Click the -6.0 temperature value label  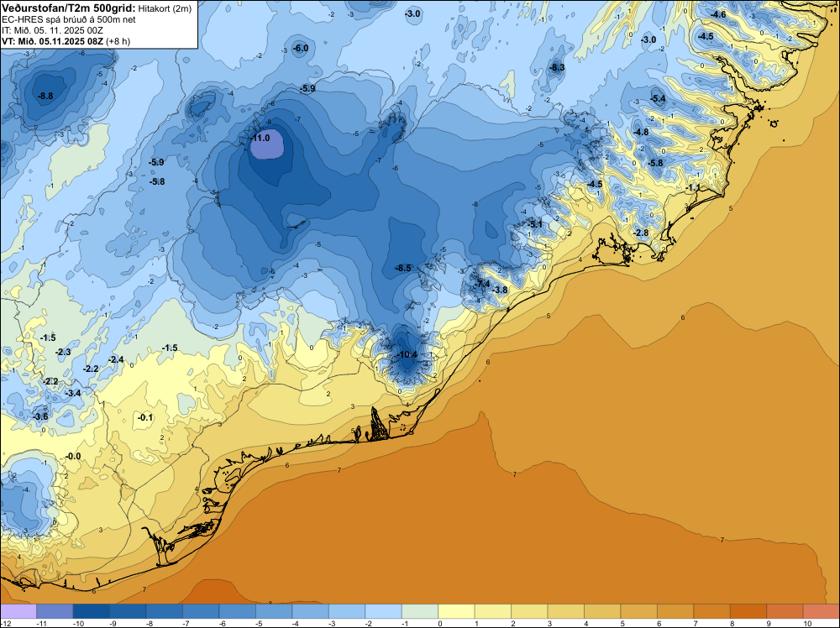[301, 48]
